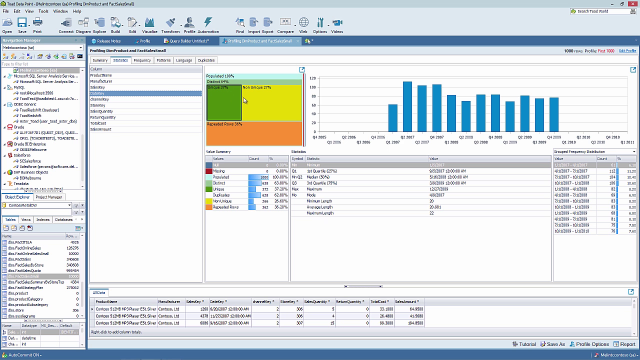The width and height of the screenshot is (640, 360).
Task: Click the Report button
Action: [x=624, y=344]
